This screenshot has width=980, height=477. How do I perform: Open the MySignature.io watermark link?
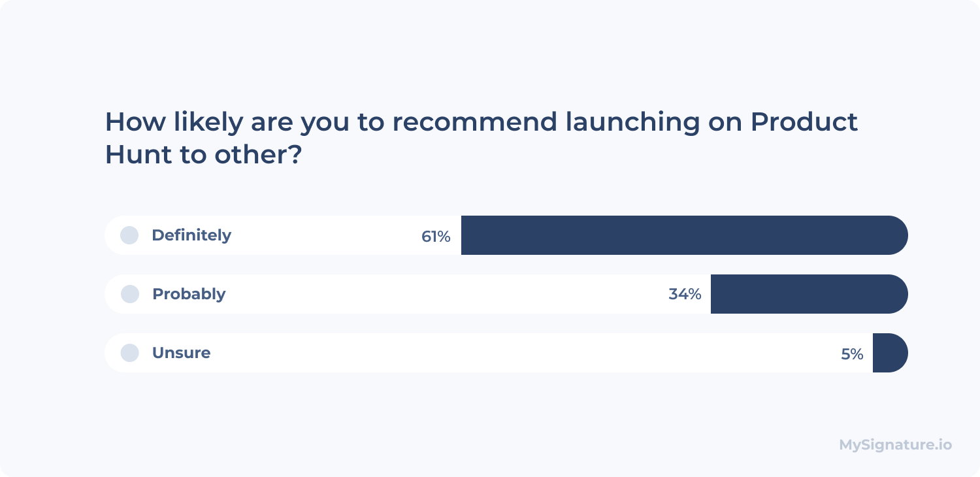tap(896, 445)
